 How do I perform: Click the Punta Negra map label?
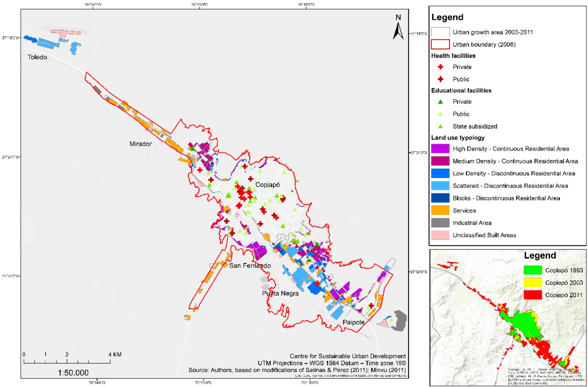tap(280, 293)
